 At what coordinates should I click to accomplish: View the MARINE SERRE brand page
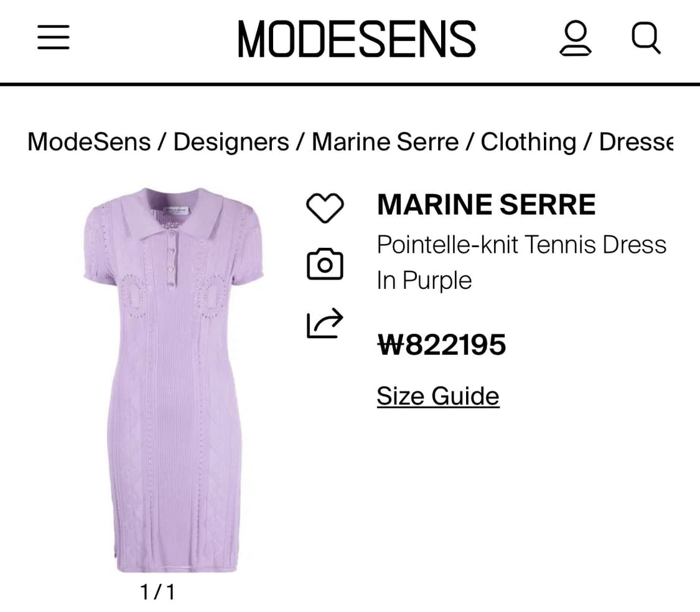pos(486,205)
